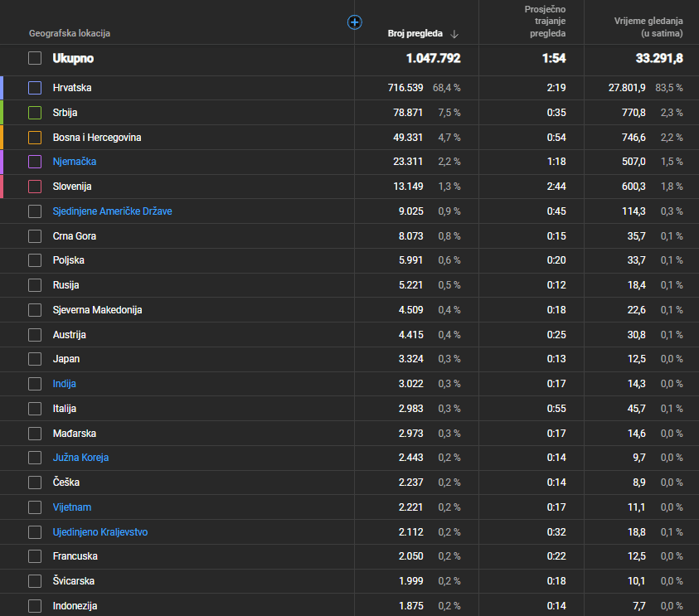
Task: Toggle the Ukupno checkbox
Action: point(35,58)
